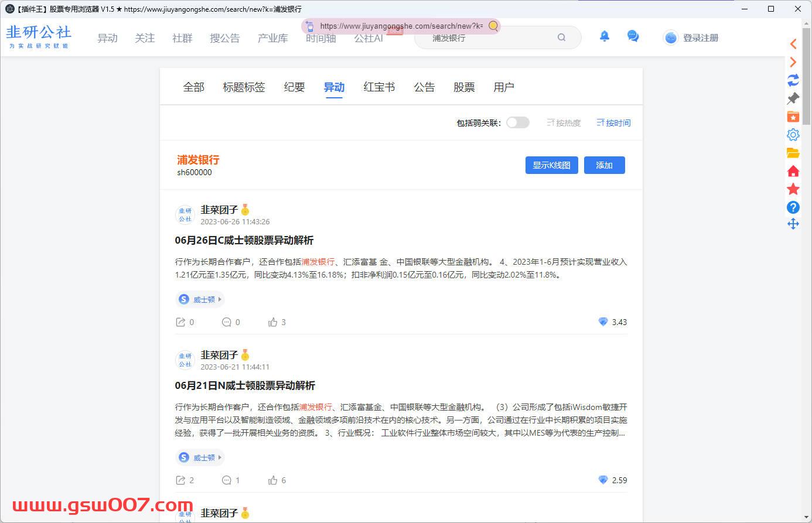Click the pin icon in right sidebar
Image resolution: width=812 pixels, height=523 pixels.
pos(793,98)
